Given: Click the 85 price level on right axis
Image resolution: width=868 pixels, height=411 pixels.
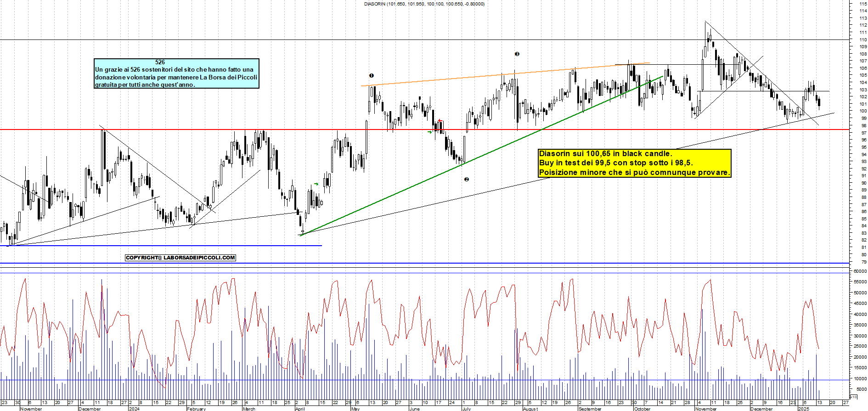Looking at the screenshot, I should 864,219.
